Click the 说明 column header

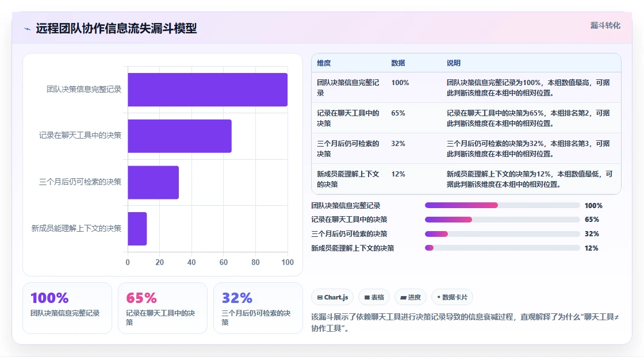[454, 63]
